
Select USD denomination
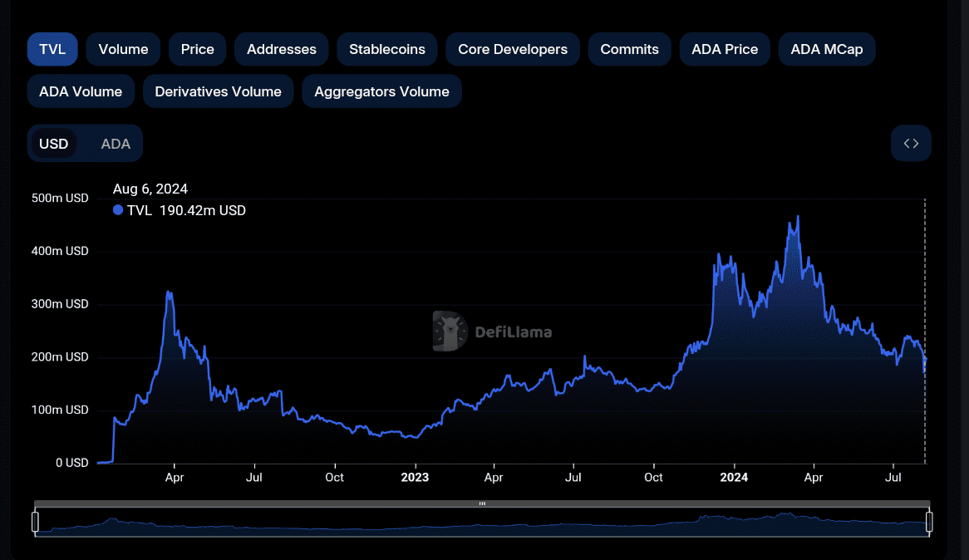point(54,143)
